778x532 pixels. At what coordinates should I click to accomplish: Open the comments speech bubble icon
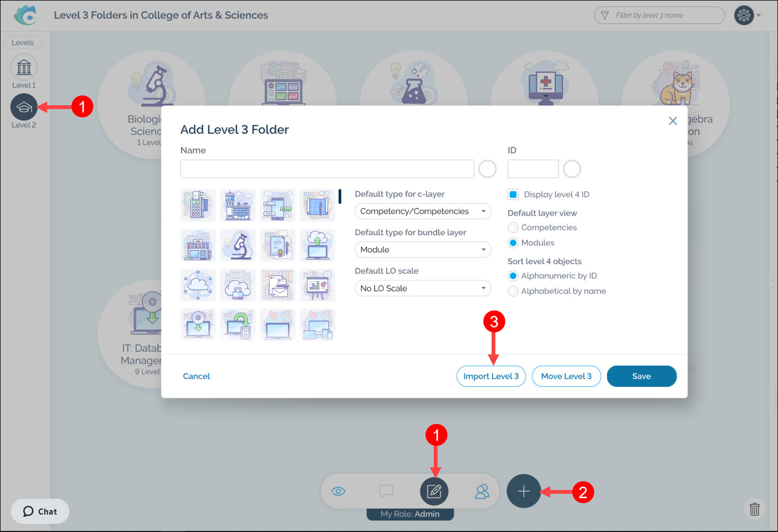click(x=386, y=492)
